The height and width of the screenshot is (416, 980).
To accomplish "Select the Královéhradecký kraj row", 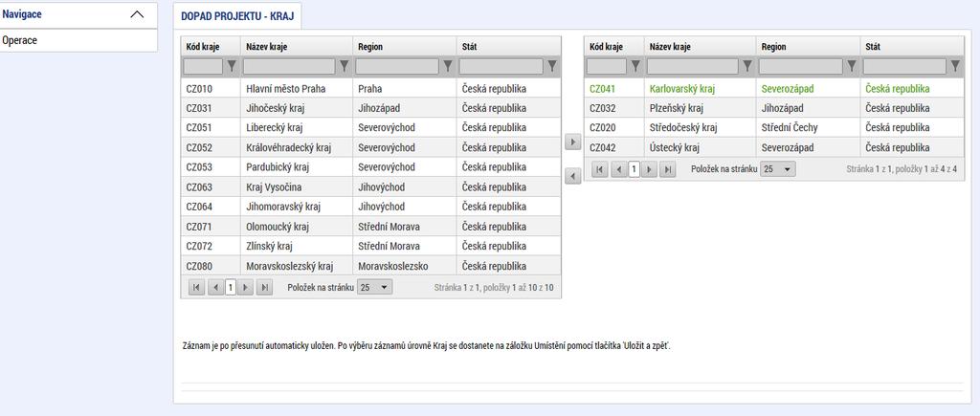I will click(x=370, y=147).
